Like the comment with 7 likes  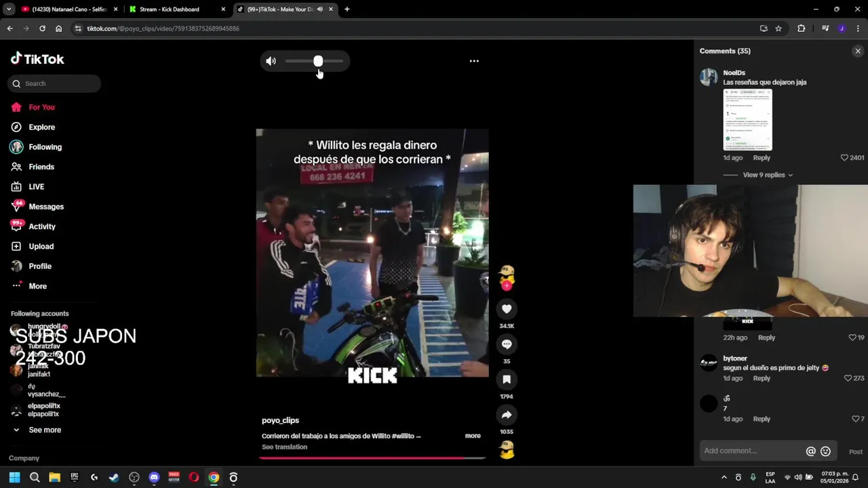click(855, 419)
